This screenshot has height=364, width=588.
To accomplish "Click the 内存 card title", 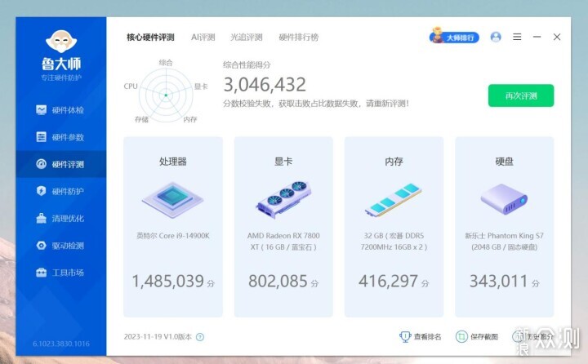I will pyautogui.click(x=394, y=162).
